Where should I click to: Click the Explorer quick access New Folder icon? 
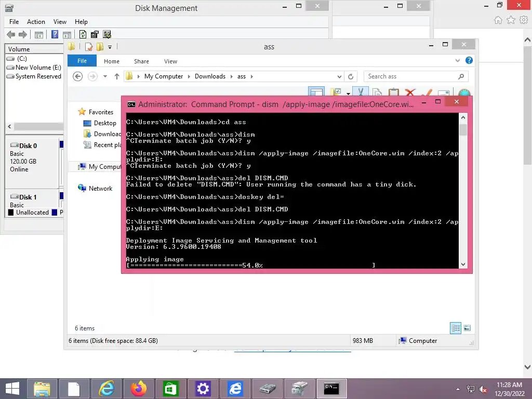click(x=100, y=47)
